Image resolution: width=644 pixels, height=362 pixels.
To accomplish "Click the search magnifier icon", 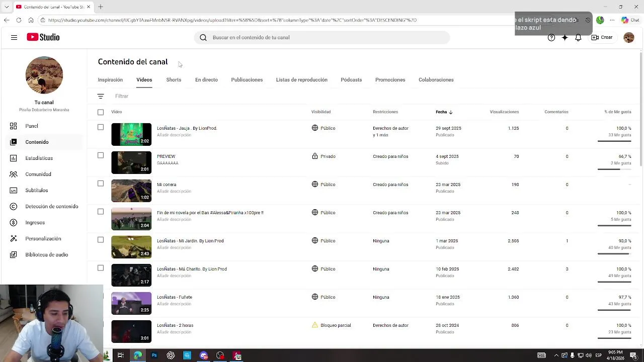I will pyautogui.click(x=203, y=37).
